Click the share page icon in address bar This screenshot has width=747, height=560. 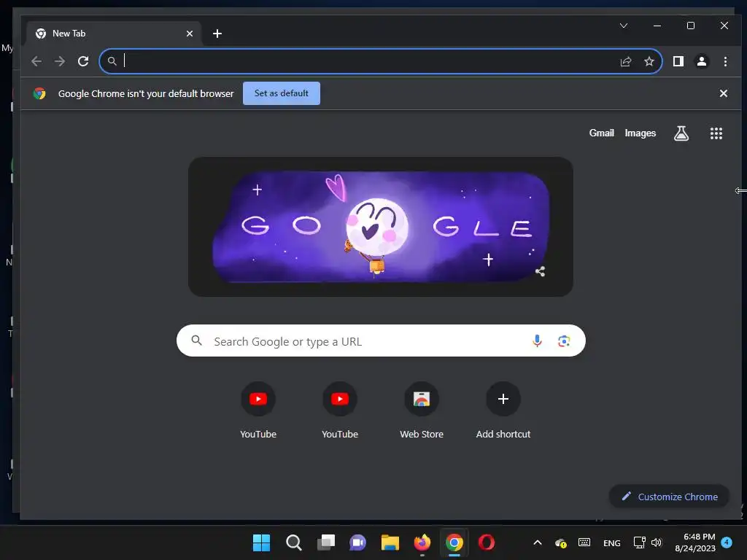625,61
